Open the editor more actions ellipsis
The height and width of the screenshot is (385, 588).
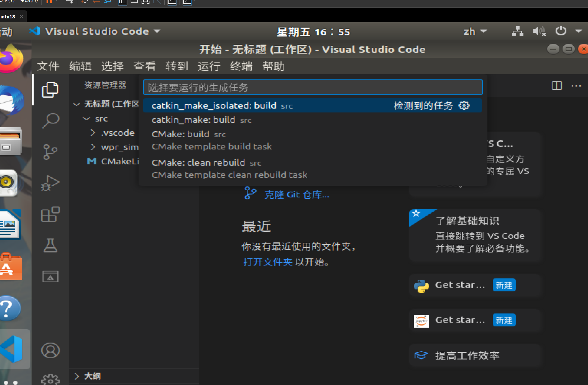tap(576, 86)
